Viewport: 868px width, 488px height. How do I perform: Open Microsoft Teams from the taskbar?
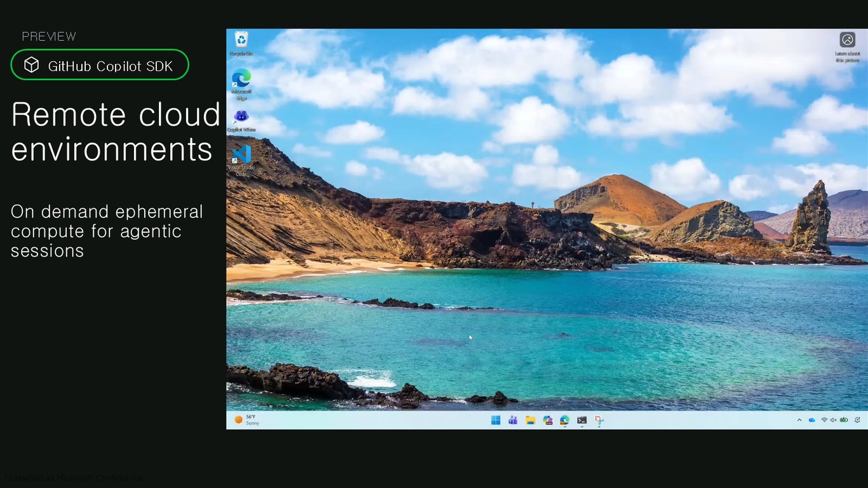[x=513, y=420]
